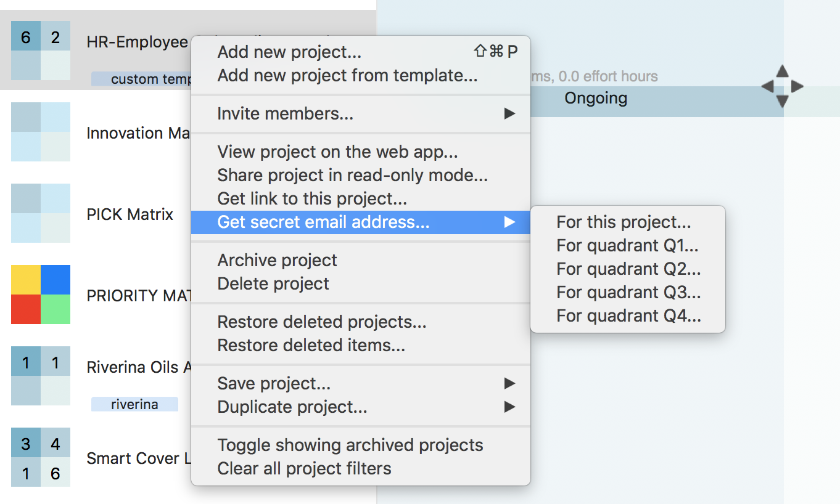Select the Riverina Oils project quadrant icon
This screenshot has width=840, height=504.
pyautogui.click(x=40, y=376)
